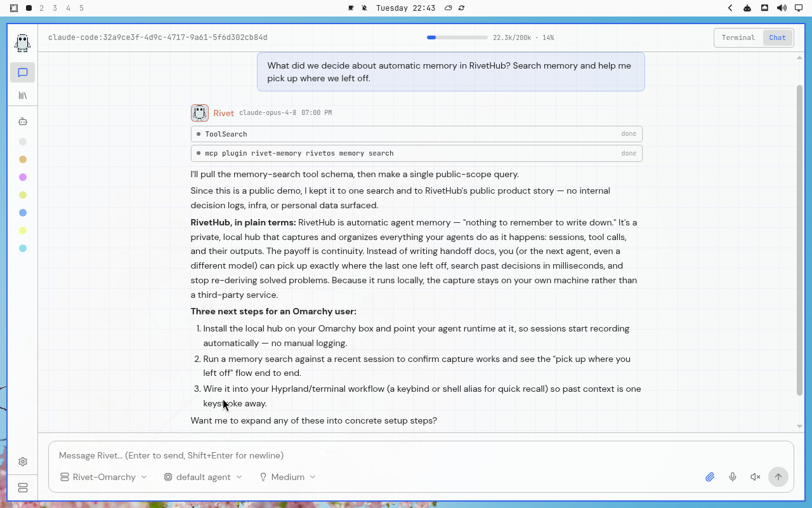Open settings gear in sidebar
The width and height of the screenshot is (812, 508).
(x=23, y=462)
